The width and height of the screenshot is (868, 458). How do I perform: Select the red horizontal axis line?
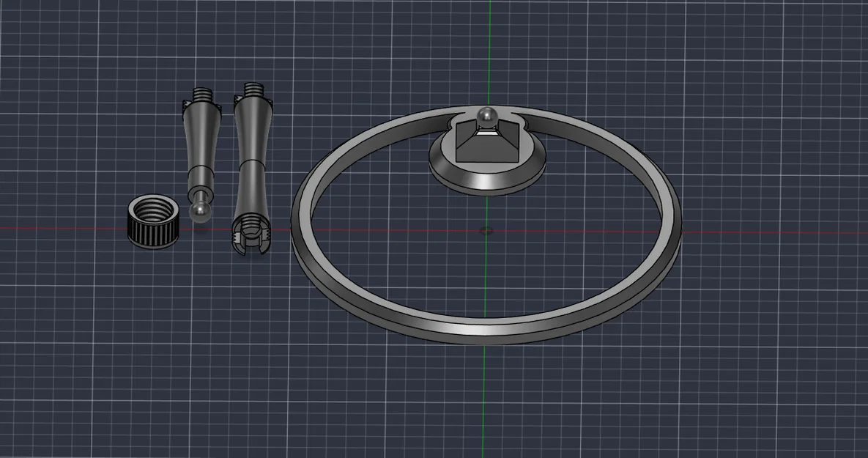point(775,232)
